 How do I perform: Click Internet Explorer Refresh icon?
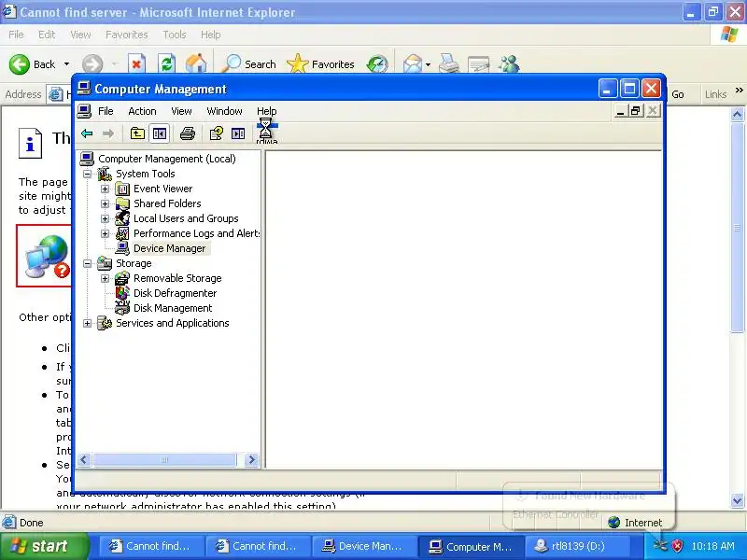pos(167,64)
